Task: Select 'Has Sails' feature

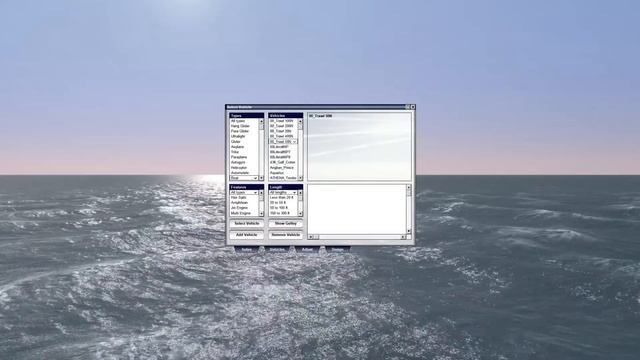Action: point(239,198)
